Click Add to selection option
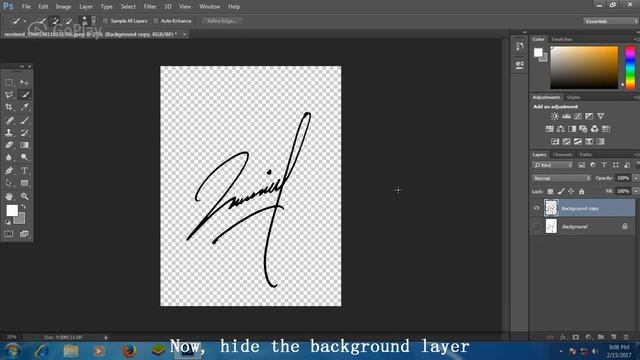The width and height of the screenshot is (640, 360). pyautogui.click(x=55, y=21)
